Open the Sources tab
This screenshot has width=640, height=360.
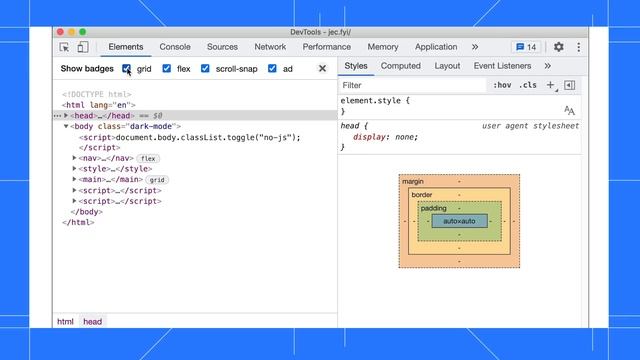click(x=222, y=47)
